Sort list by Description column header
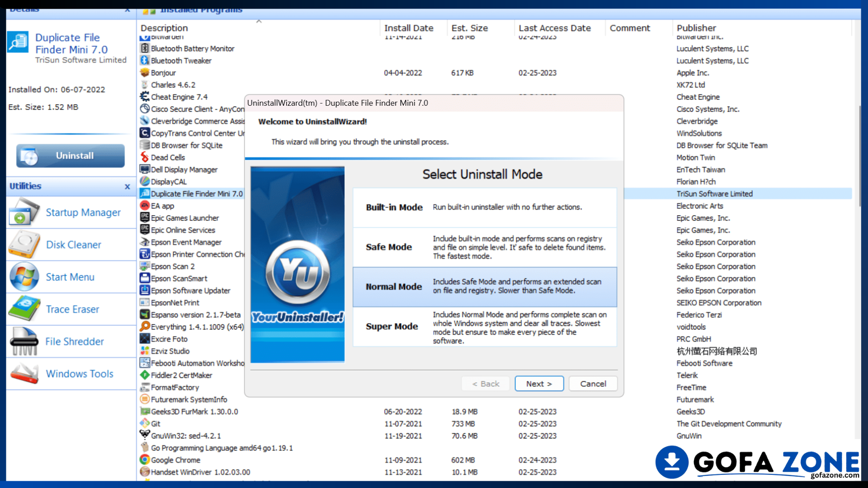 259,28
